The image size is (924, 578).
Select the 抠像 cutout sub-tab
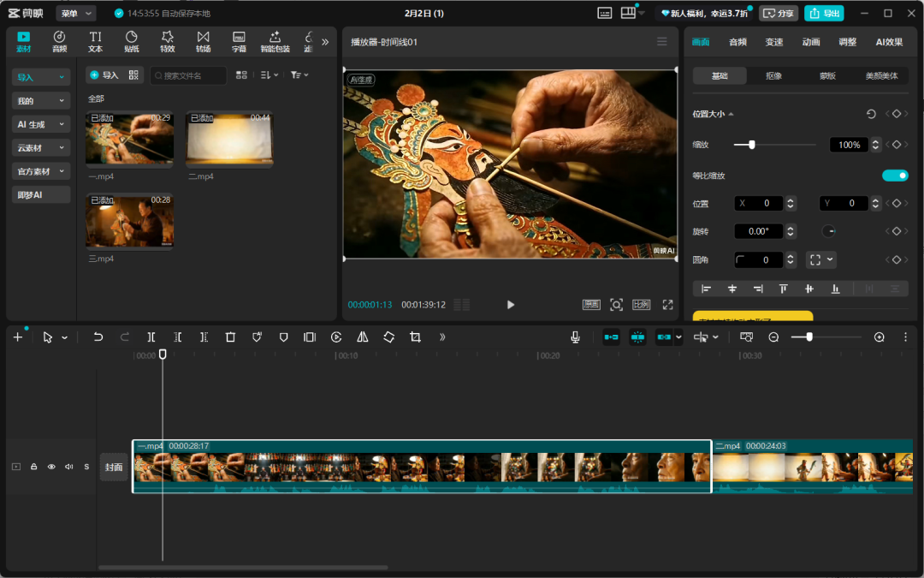point(773,75)
